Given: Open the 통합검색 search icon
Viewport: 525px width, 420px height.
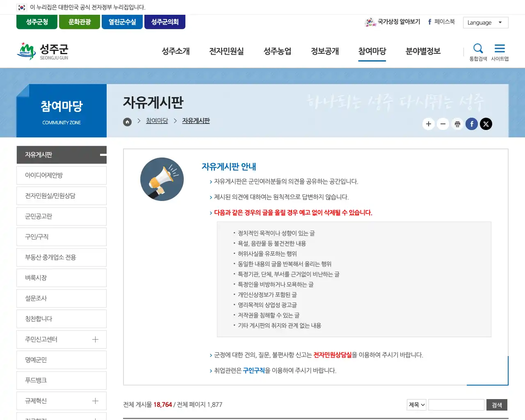Looking at the screenshot, I should 478,52.
